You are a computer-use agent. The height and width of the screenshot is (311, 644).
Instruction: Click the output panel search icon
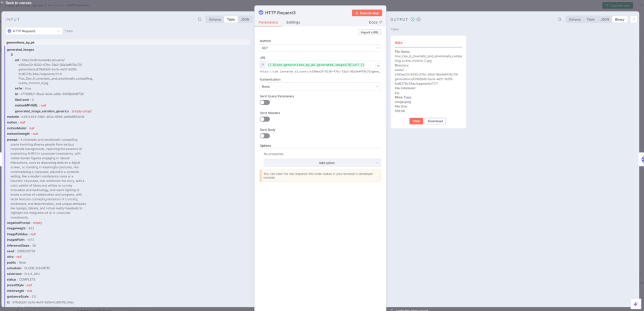click(558, 19)
